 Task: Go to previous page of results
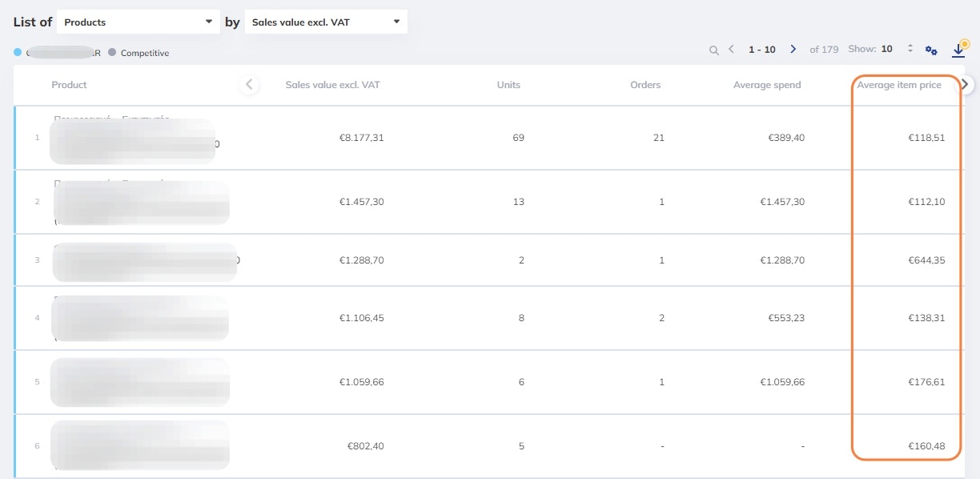tap(731, 50)
